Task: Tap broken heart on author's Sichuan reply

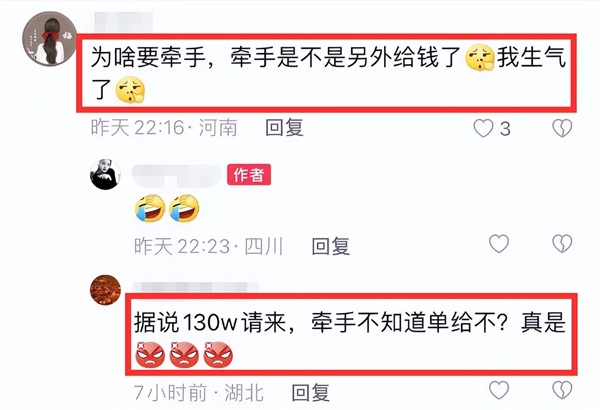Action: pyautogui.click(x=562, y=244)
